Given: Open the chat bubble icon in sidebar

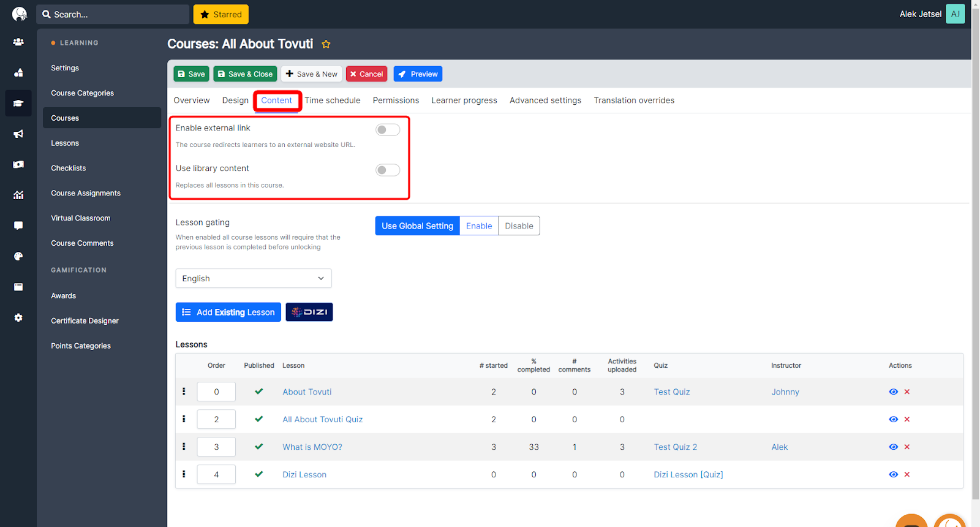Looking at the screenshot, I should coord(18,226).
